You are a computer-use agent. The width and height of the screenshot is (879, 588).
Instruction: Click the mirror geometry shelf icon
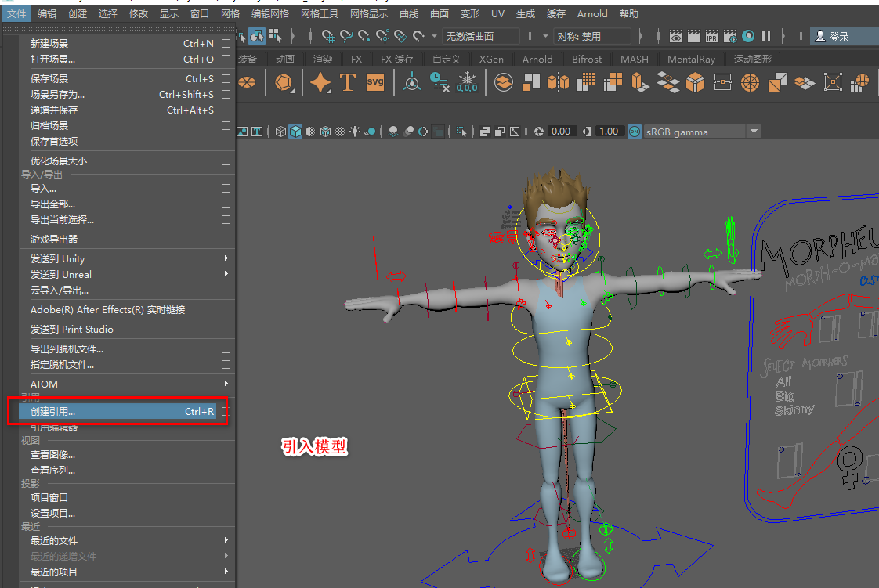pos(558,82)
